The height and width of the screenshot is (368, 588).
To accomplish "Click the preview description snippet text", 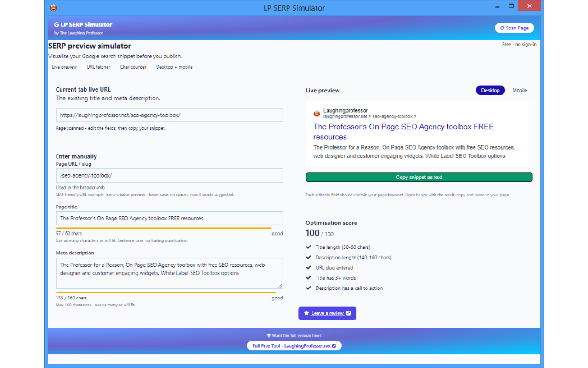I will point(414,152).
